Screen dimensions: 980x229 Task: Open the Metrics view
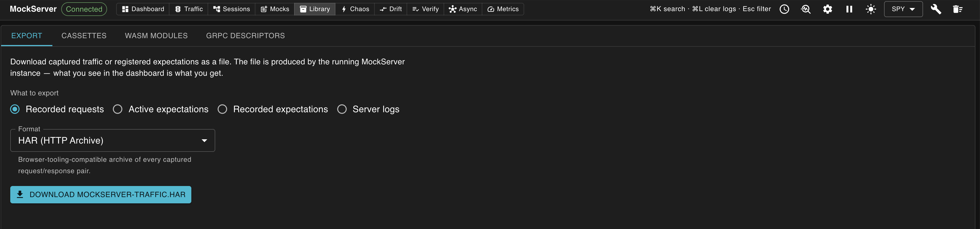pos(503,9)
